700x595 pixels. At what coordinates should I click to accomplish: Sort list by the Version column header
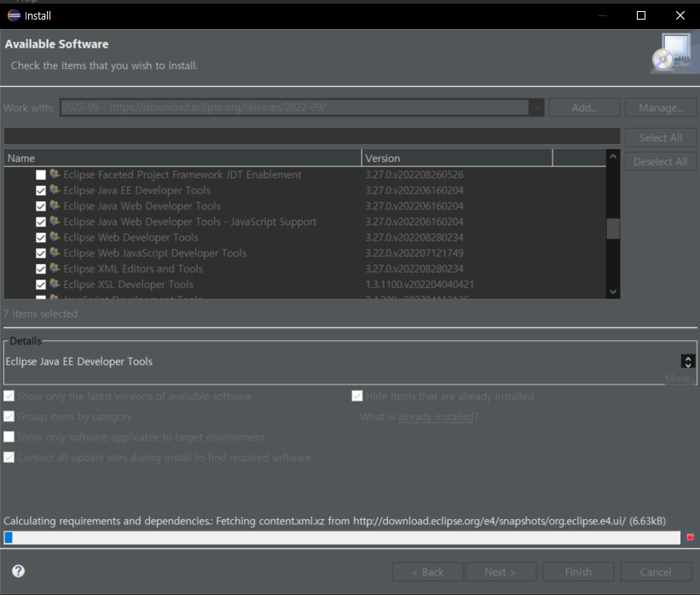click(x=457, y=158)
